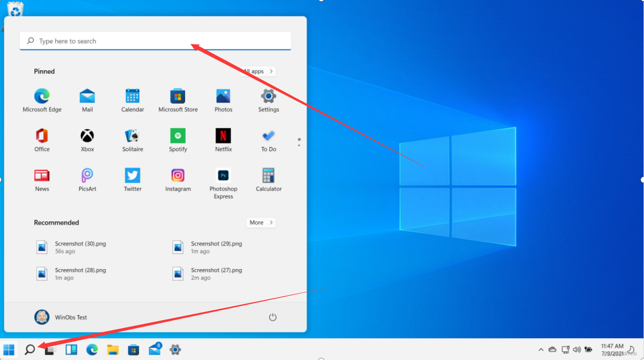Open Settings from the Pinned apps grid
Viewport: 644px width, 360px height.
coord(268,101)
